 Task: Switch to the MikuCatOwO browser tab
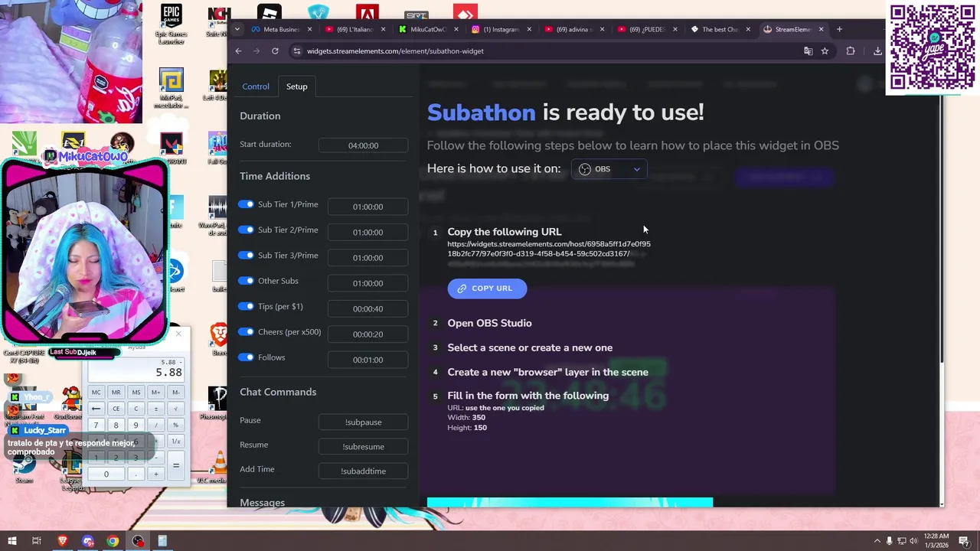(427, 29)
